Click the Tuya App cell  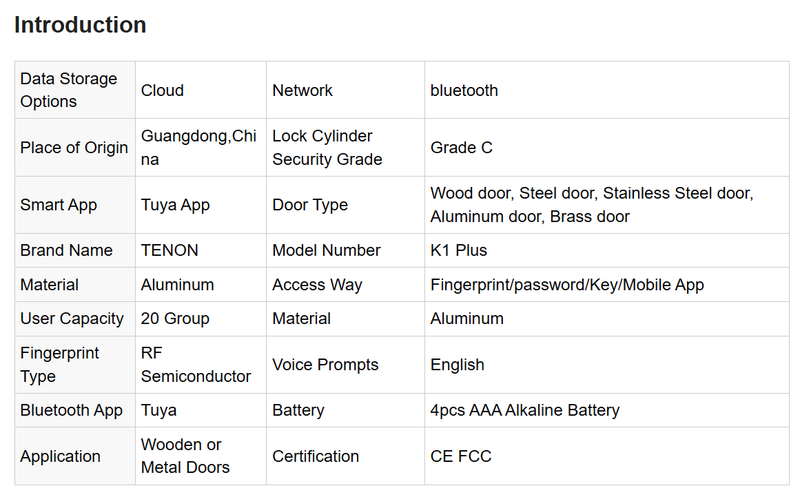176,205
